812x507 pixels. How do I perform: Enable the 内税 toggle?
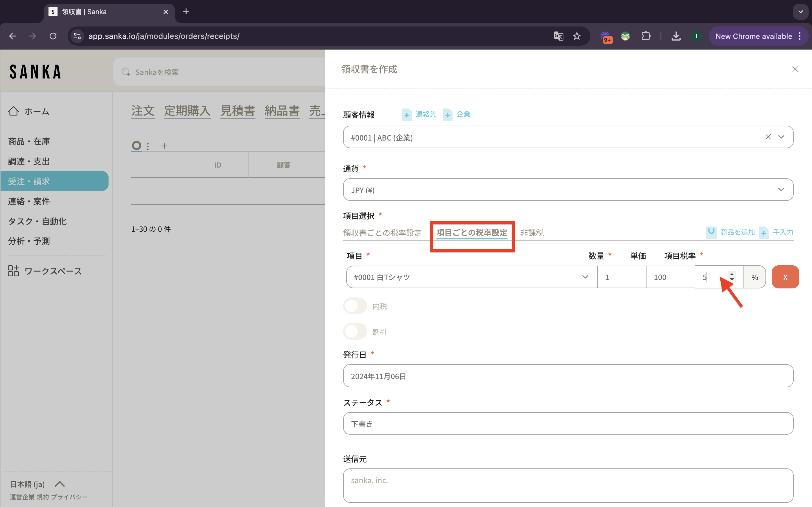click(x=355, y=306)
